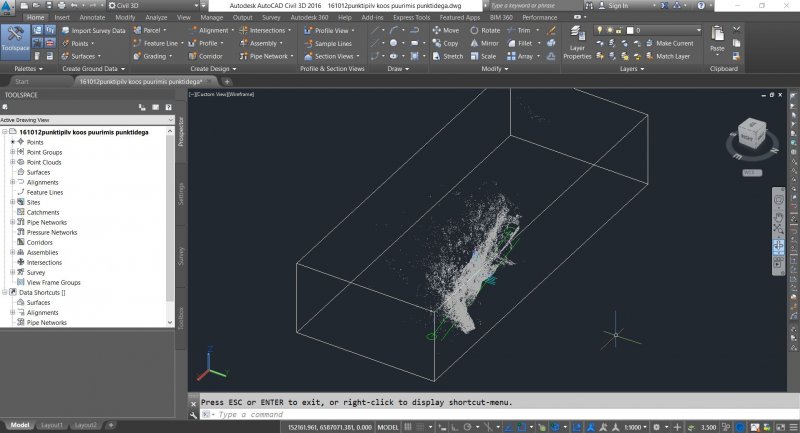Switch to the Layout1 tab

[x=52, y=425]
